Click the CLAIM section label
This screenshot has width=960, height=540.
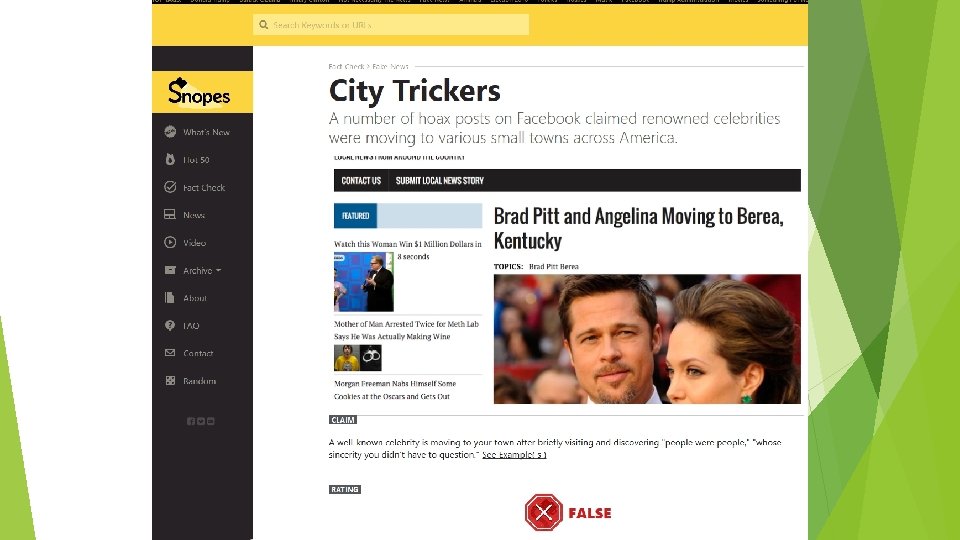(x=343, y=420)
